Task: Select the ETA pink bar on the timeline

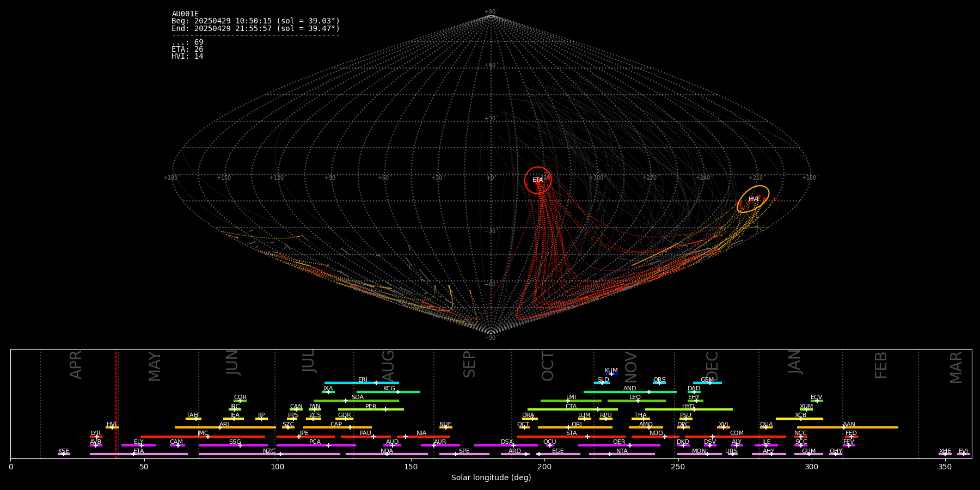Action: 139,454
